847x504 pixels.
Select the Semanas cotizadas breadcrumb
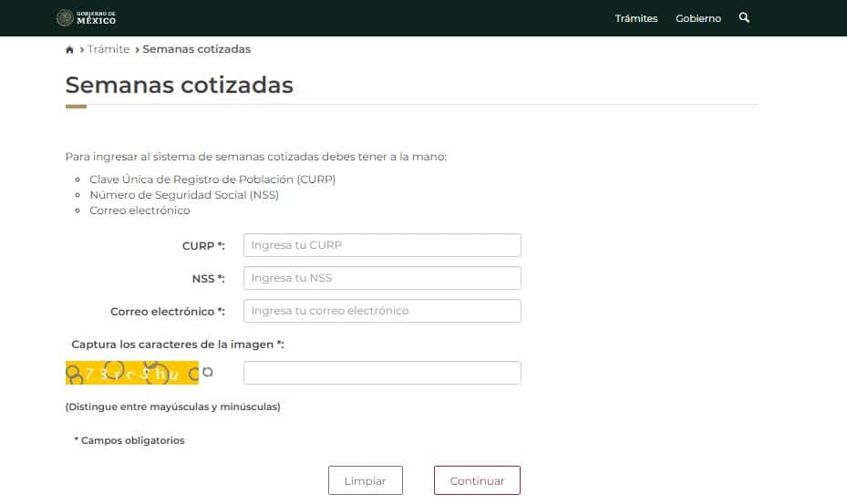tap(197, 49)
